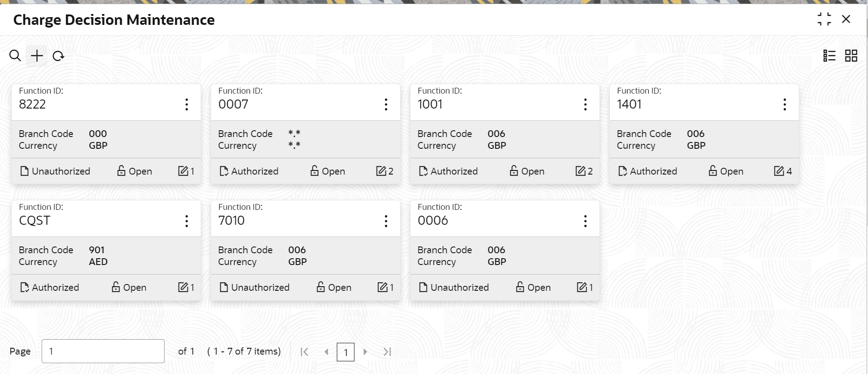This screenshot has width=868, height=374.
Task: Go to the first page
Action: pos(304,352)
